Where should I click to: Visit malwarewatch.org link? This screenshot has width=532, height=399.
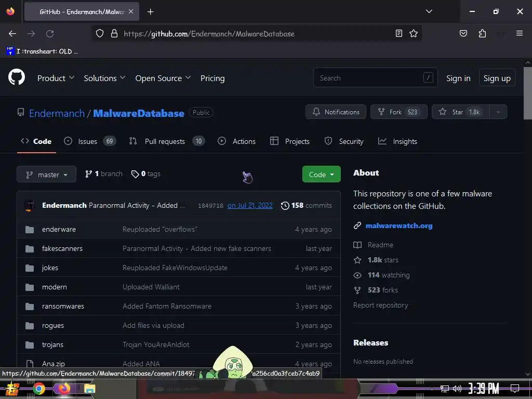point(399,225)
